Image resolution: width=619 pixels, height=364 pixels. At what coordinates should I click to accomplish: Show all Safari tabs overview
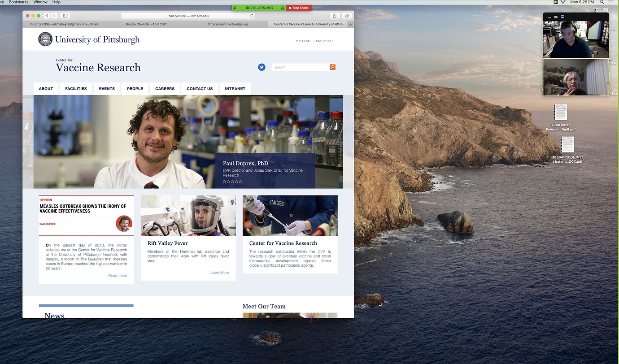click(x=347, y=16)
